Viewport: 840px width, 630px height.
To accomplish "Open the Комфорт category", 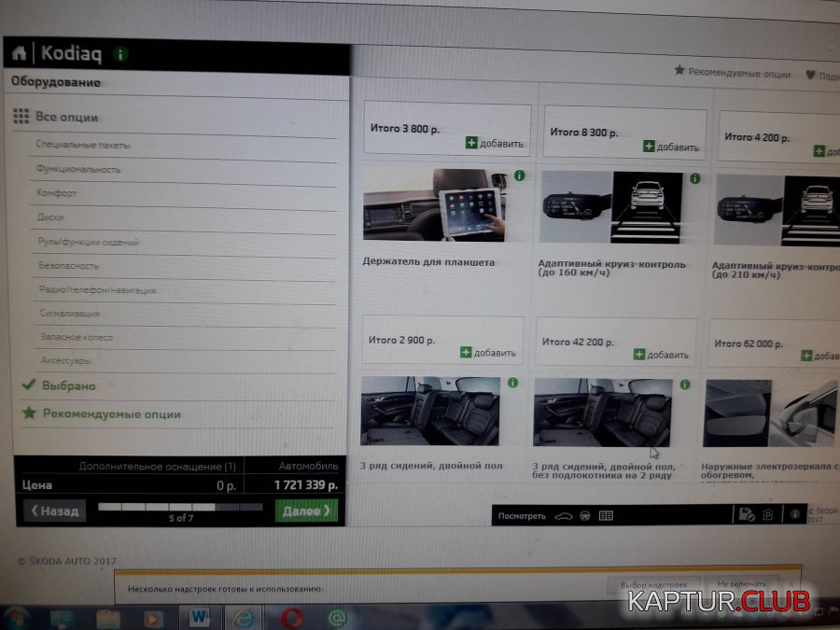I will (x=57, y=193).
